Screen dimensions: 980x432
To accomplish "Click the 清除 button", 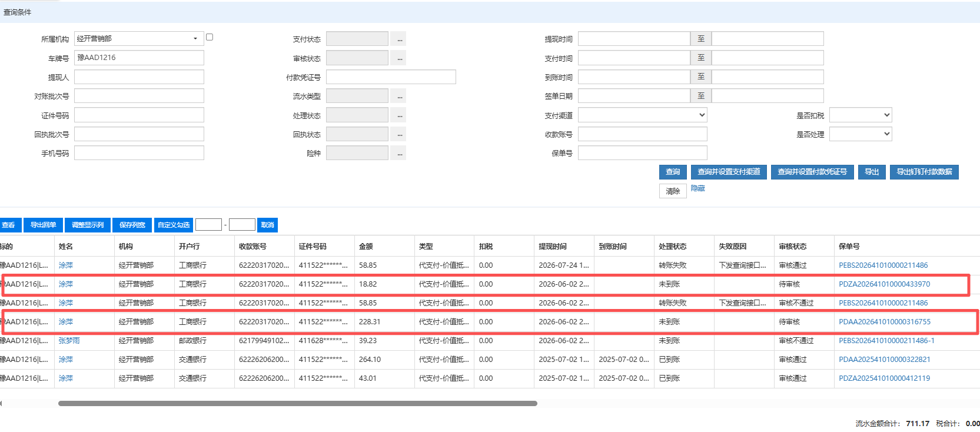I will pyautogui.click(x=673, y=191).
